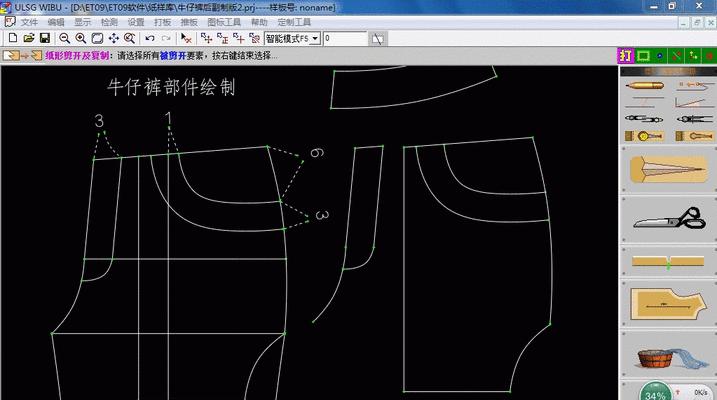Select the delete element arrow-with-x tool
Screen dimensions: 717x400
(x=186, y=38)
